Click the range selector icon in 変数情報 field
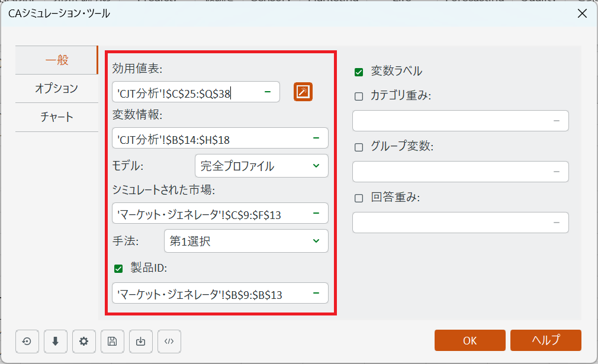Viewport: 598px width, 364px height. pyautogui.click(x=316, y=138)
